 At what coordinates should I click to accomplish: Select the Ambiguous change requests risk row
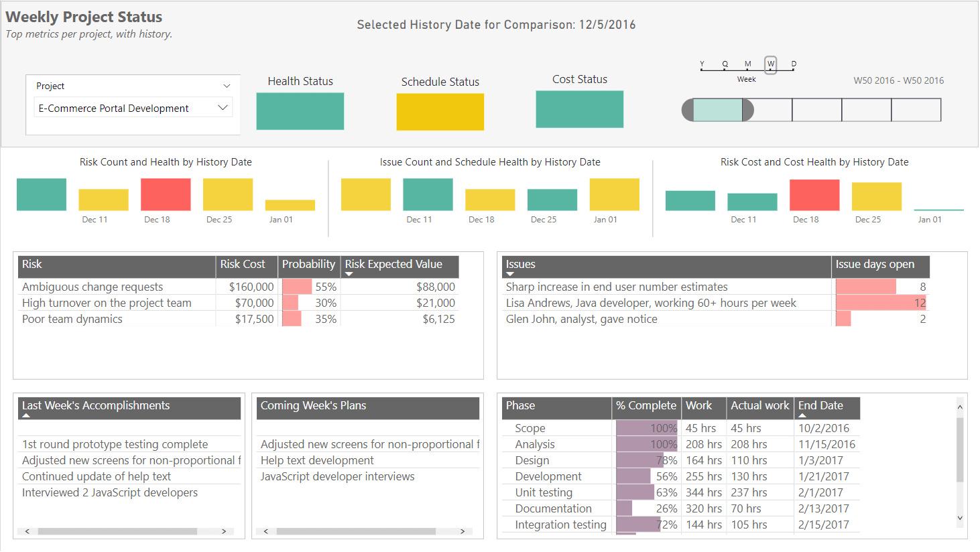point(239,287)
